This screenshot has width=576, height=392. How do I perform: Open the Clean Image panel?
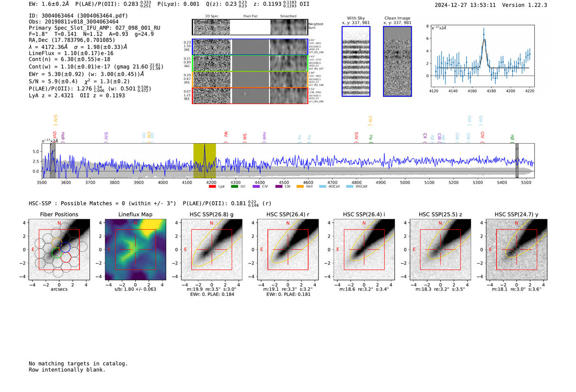(x=397, y=61)
